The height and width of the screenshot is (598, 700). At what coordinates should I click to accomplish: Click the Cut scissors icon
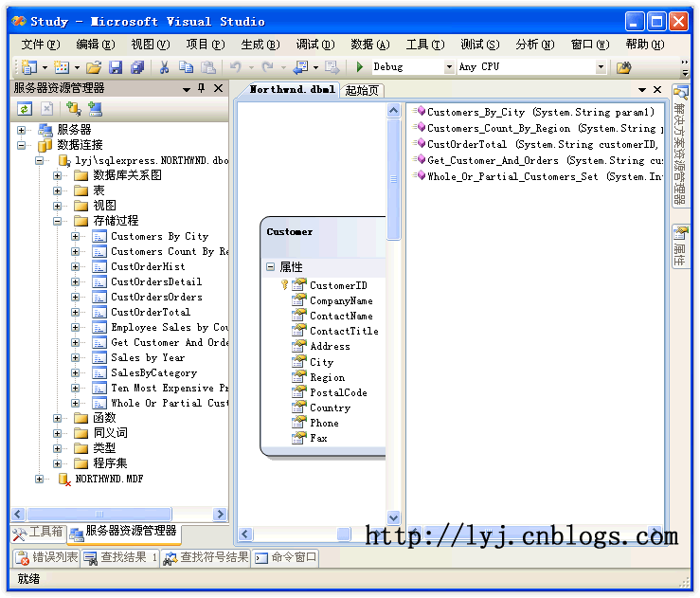click(x=164, y=67)
